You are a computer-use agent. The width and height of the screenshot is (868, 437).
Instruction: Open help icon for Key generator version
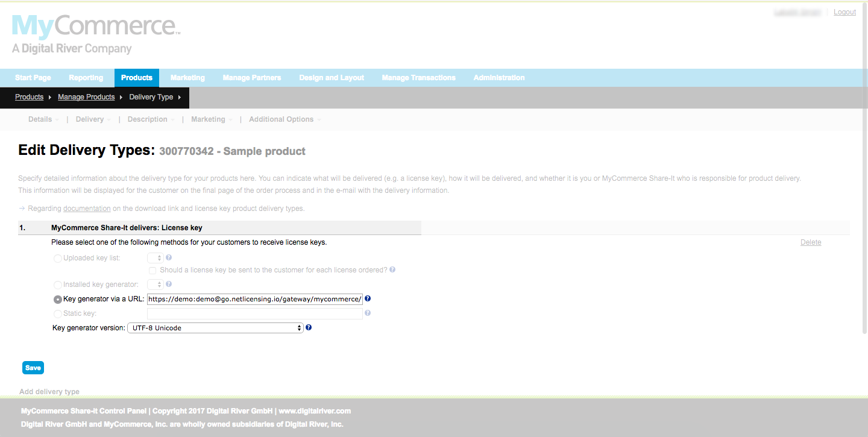(x=309, y=327)
